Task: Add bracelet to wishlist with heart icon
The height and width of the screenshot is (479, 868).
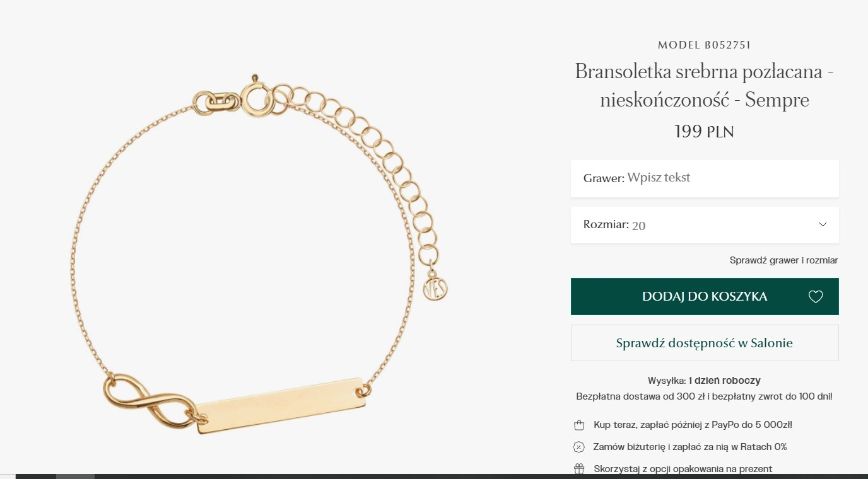Action: pyautogui.click(x=816, y=297)
